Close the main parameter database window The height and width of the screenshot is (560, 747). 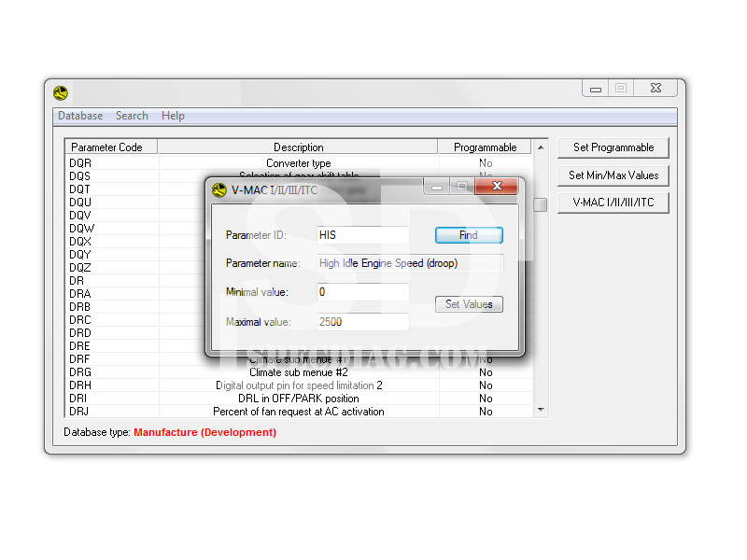tap(656, 88)
